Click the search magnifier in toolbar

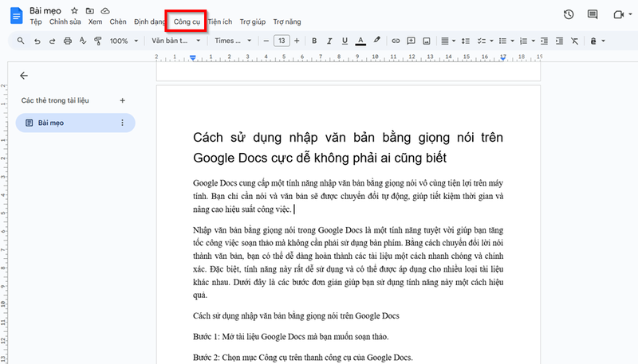tap(21, 41)
